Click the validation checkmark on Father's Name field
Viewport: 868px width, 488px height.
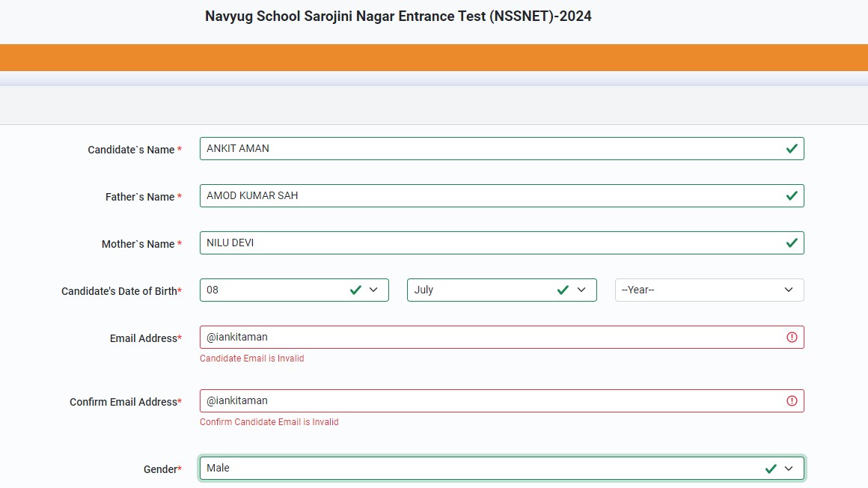click(x=792, y=195)
